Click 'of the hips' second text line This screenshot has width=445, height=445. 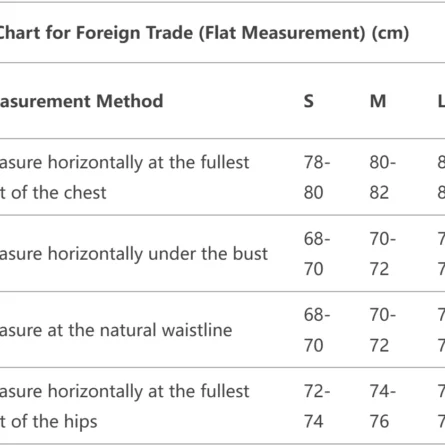tap(54, 422)
